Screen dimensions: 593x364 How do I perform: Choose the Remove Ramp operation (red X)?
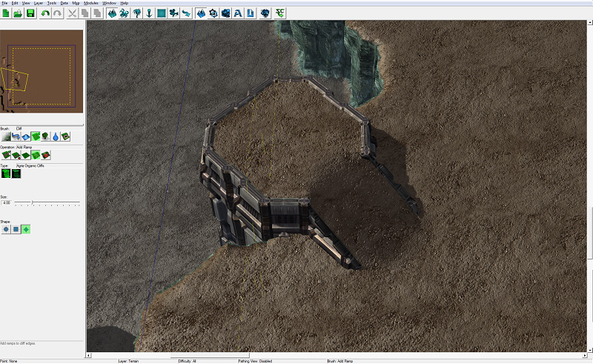point(45,155)
